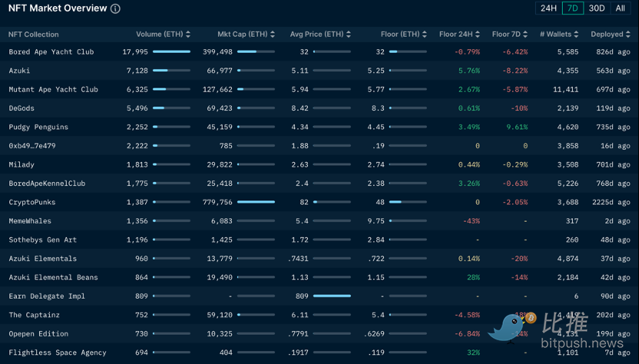The height and width of the screenshot is (364, 639).
Task: Open Bored Ape Yacht Club collection
Action: tap(51, 52)
